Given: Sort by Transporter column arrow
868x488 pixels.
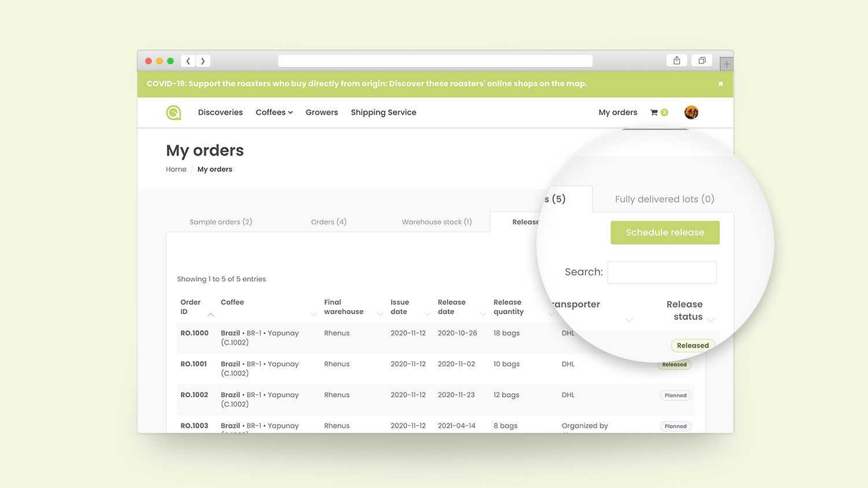Looking at the screenshot, I should (629, 320).
